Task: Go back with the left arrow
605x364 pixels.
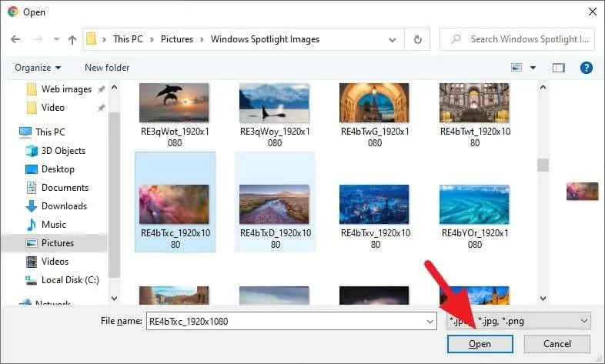Action: [x=15, y=39]
